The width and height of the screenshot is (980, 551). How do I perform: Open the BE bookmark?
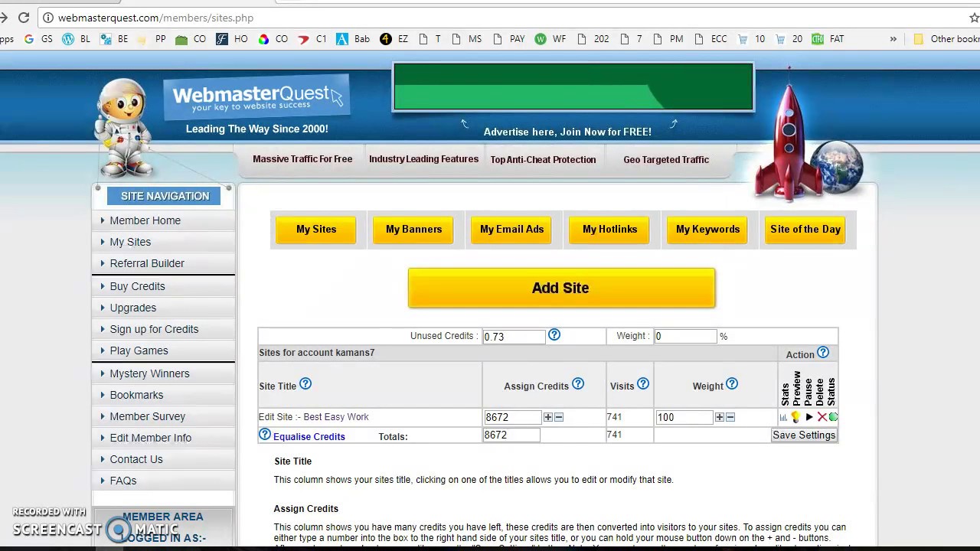(x=113, y=39)
